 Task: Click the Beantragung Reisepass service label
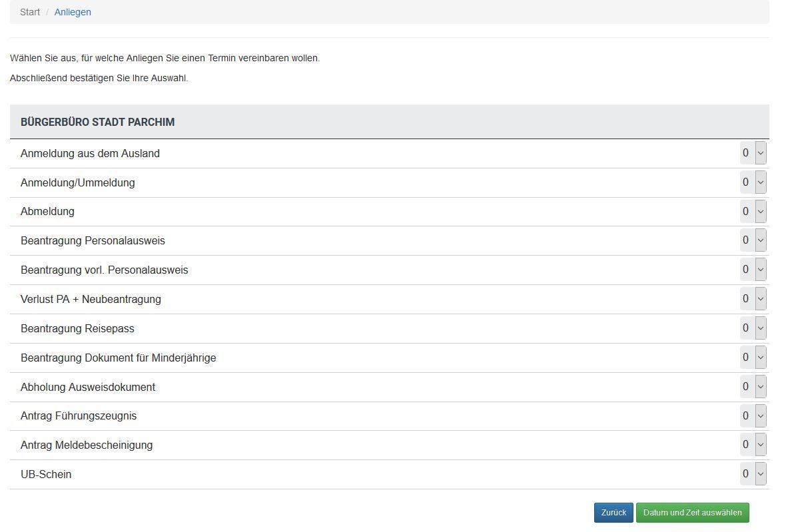[x=77, y=328]
